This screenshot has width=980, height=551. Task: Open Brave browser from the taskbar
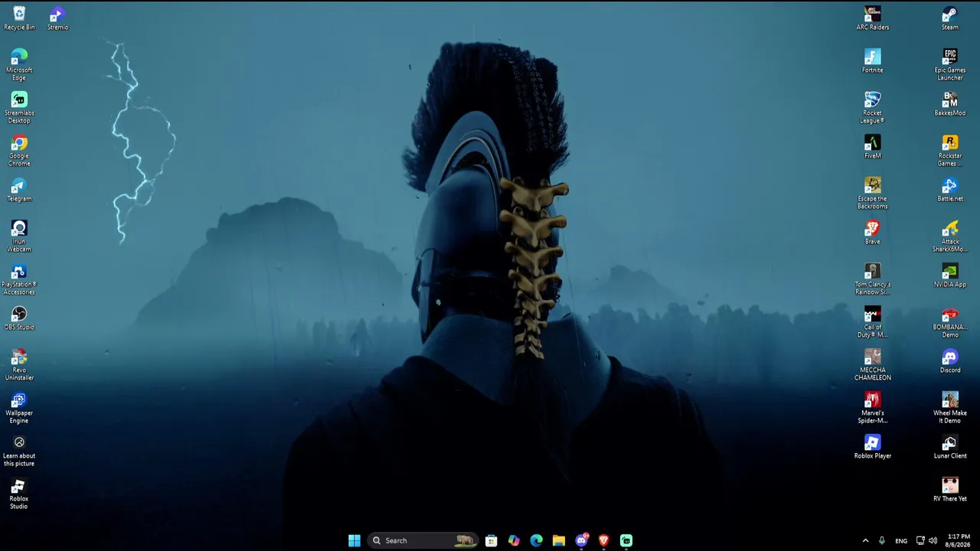pyautogui.click(x=603, y=540)
